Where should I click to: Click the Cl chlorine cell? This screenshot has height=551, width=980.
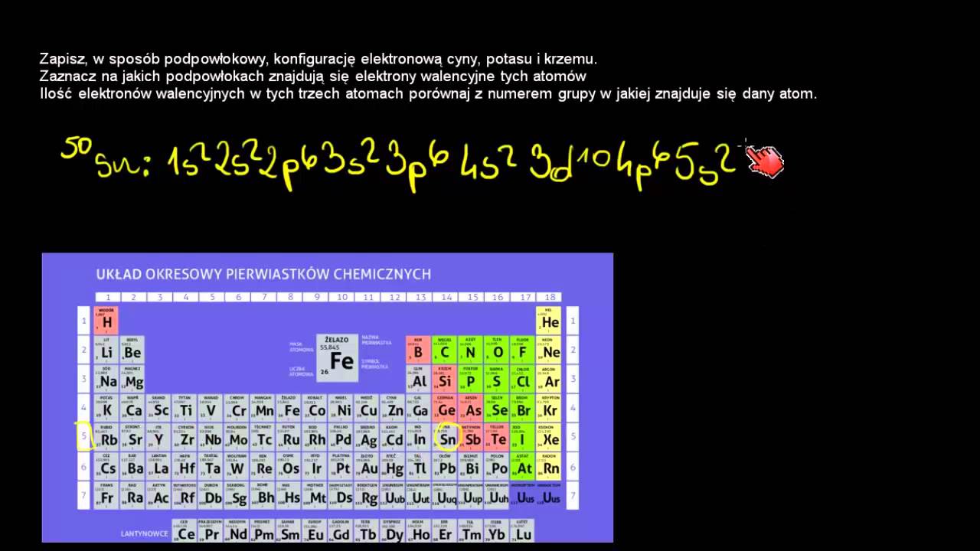[524, 379]
